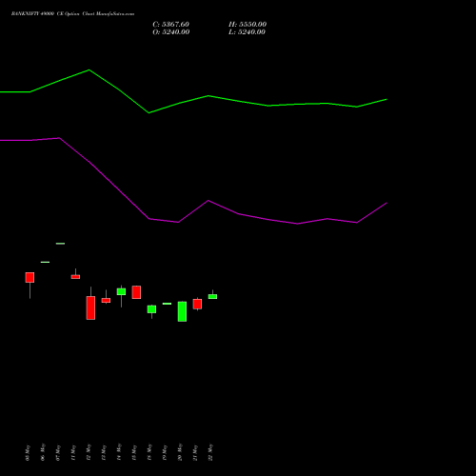Select the red candlestick above 15 May
This screenshot has width=476, height=476.
136,292
